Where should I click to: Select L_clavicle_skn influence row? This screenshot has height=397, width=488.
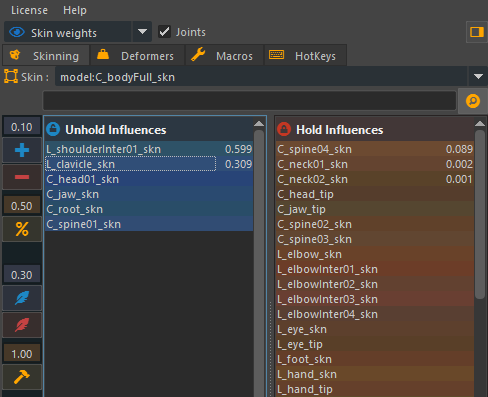tap(149, 164)
